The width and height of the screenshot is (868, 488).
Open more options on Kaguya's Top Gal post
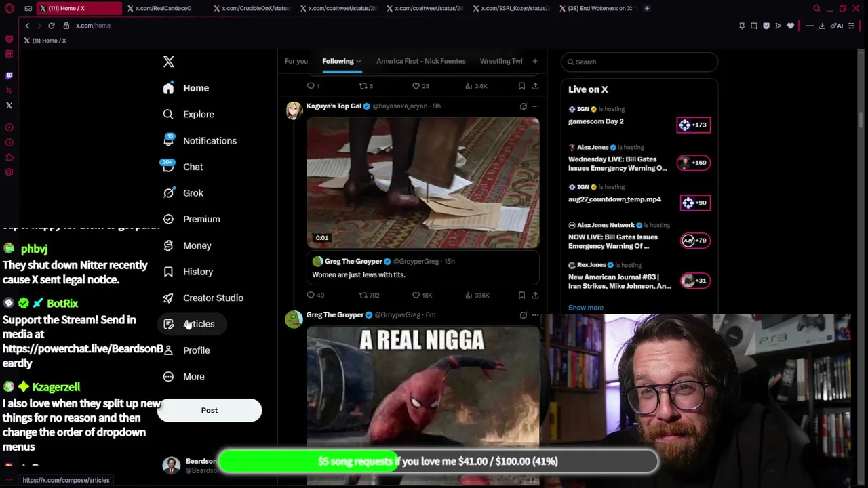[x=535, y=106]
